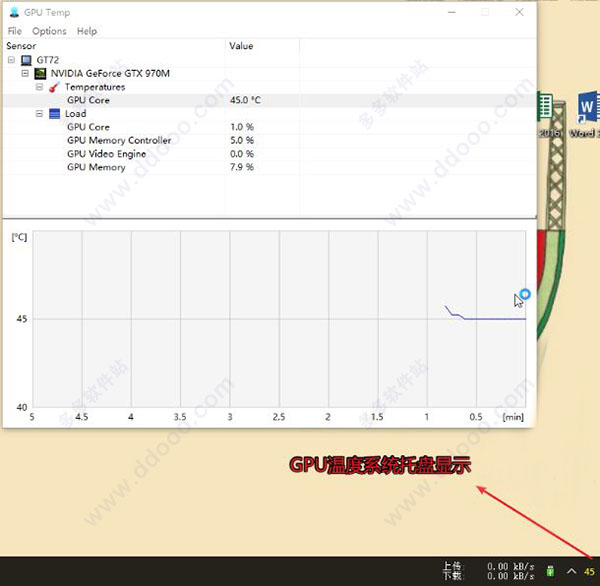600x586 pixels.
Task: Click the 45.0 °C temperature value
Action: 245,100
